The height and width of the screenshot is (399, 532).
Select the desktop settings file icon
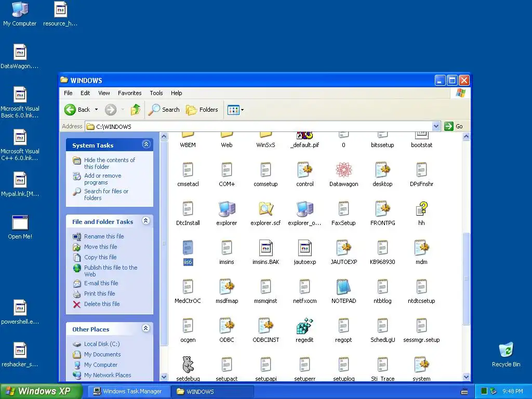382,170
